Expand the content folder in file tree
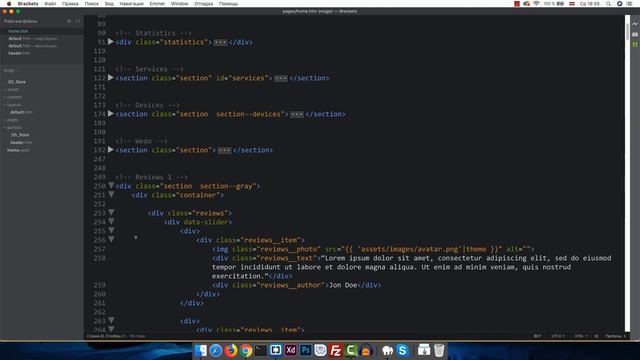640x360 pixels. pyautogui.click(x=14, y=97)
